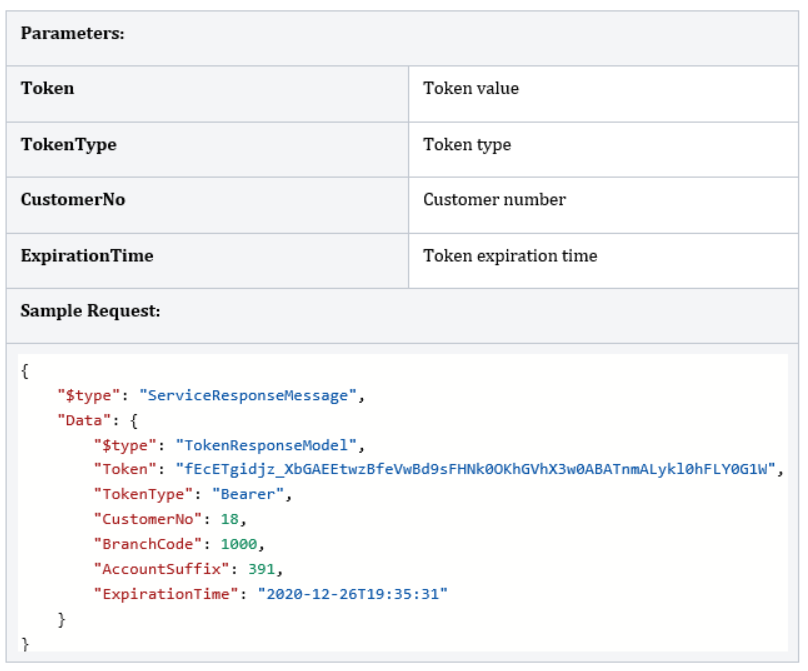Select the bold TokenType parameter name cell
Screen dimensions: 808x671
tap(68, 144)
